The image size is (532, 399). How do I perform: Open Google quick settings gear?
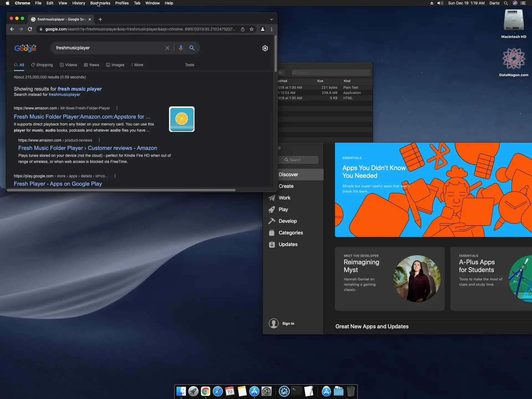pyautogui.click(x=265, y=48)
